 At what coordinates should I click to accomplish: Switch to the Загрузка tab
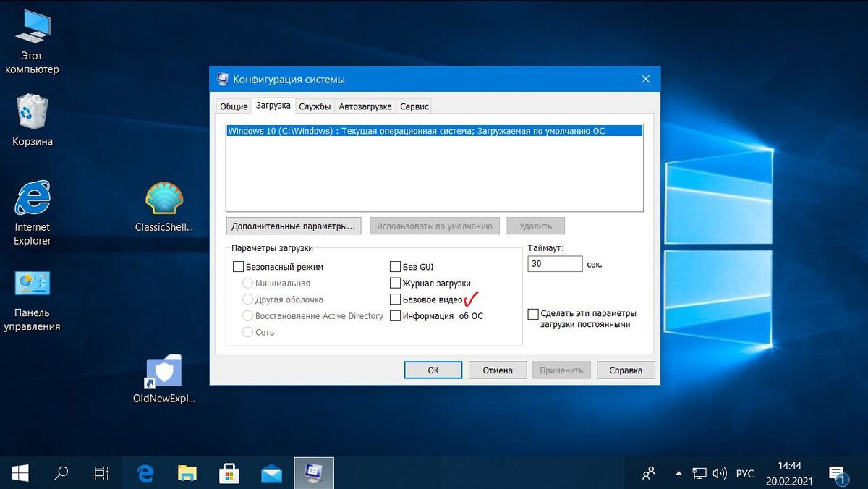click(x=273, y=106)
